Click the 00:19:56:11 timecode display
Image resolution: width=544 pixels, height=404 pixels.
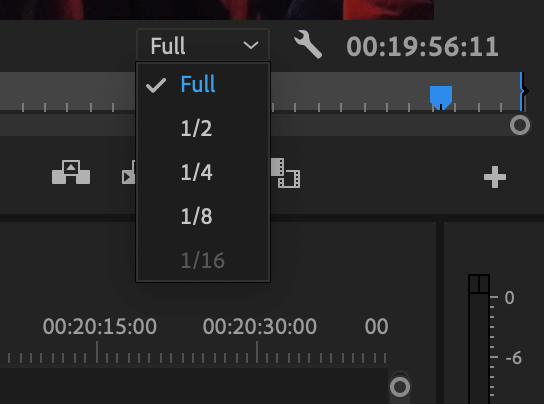point(422,47)
